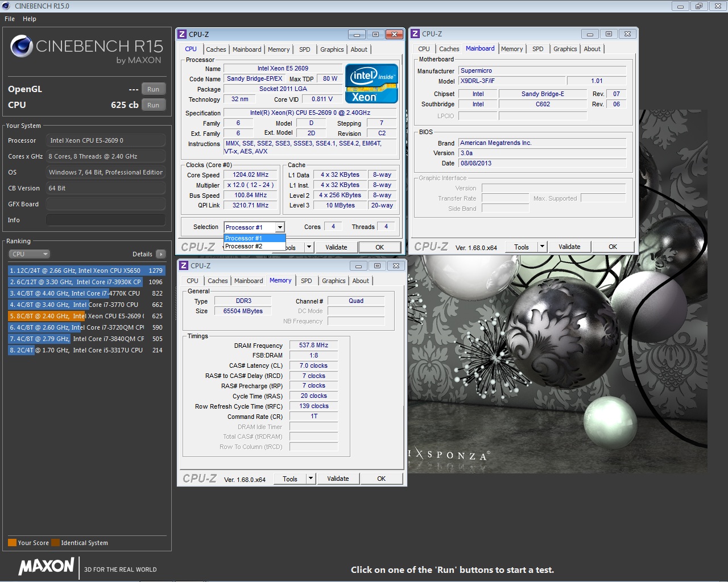
Task: Open About tab in Memory CPU-Z window
Action: click(361, 281)
